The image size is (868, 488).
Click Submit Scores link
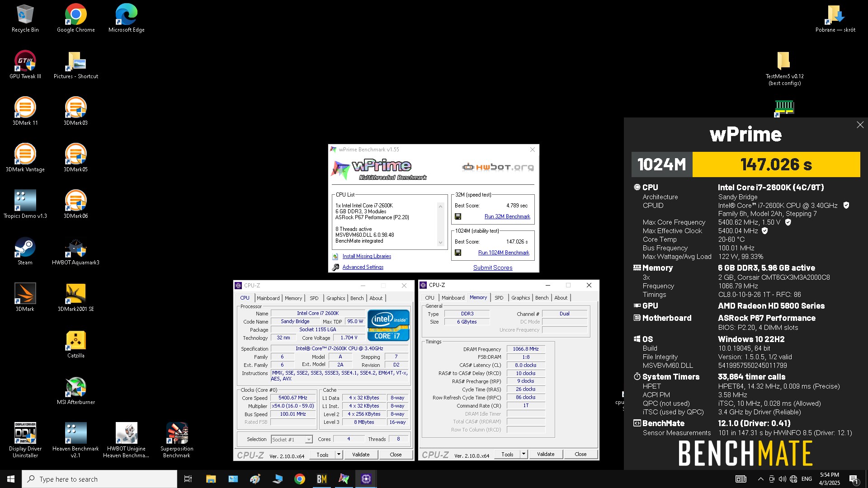coord(493,267)
